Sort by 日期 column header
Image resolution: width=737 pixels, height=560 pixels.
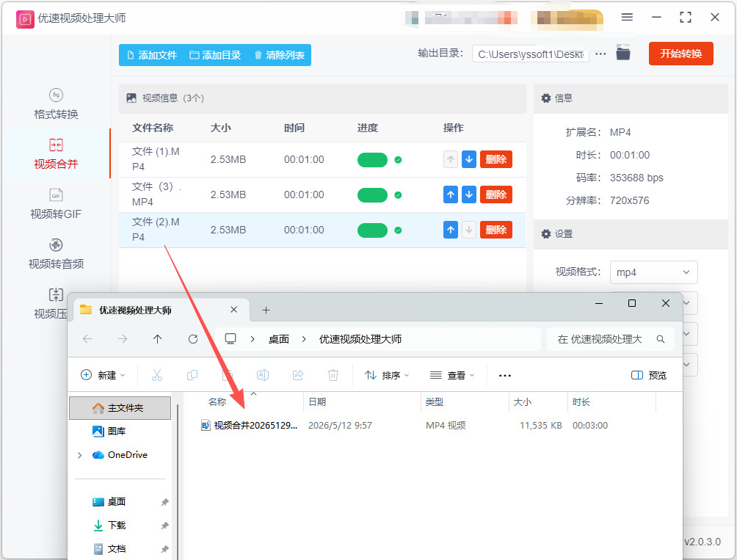[317, 401]
